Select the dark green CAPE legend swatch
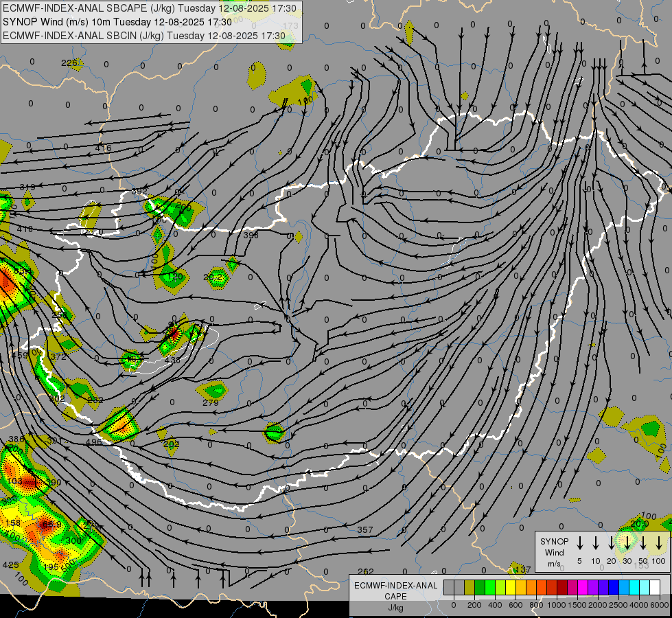The height and width of the screenshot is (618, 672). [480, 587]
